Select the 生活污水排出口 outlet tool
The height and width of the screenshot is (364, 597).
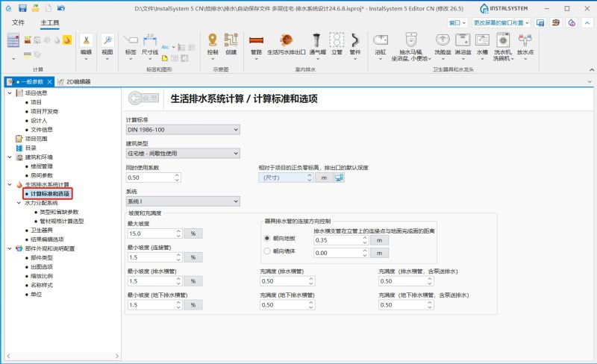tap(287, 45)
